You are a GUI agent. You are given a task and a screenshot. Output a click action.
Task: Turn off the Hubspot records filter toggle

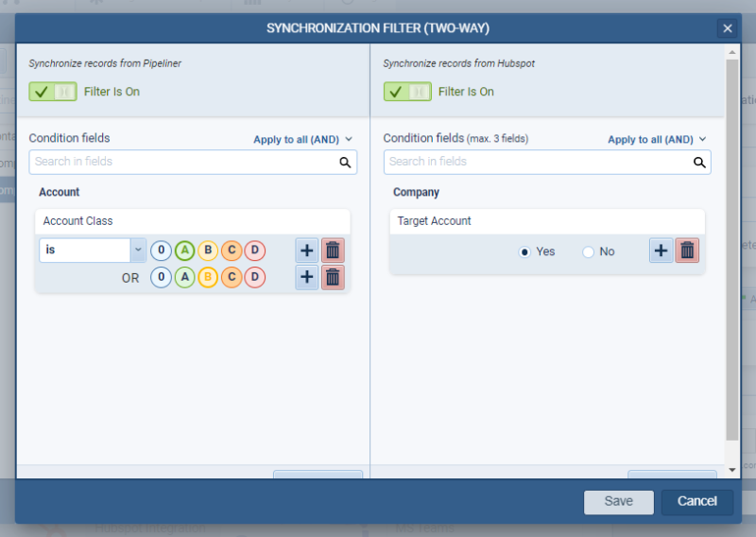click(x=407, y=92)
